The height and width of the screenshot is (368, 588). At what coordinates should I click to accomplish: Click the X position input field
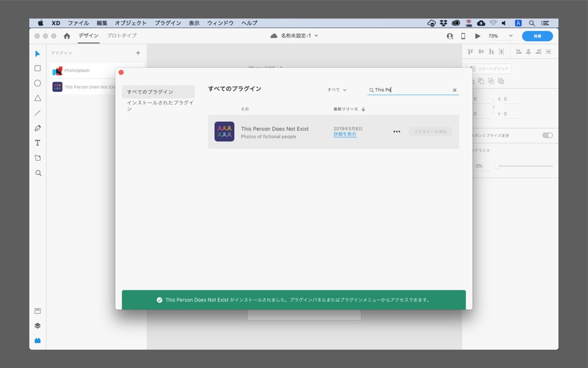pyautogui.click(x=512, y=99)
